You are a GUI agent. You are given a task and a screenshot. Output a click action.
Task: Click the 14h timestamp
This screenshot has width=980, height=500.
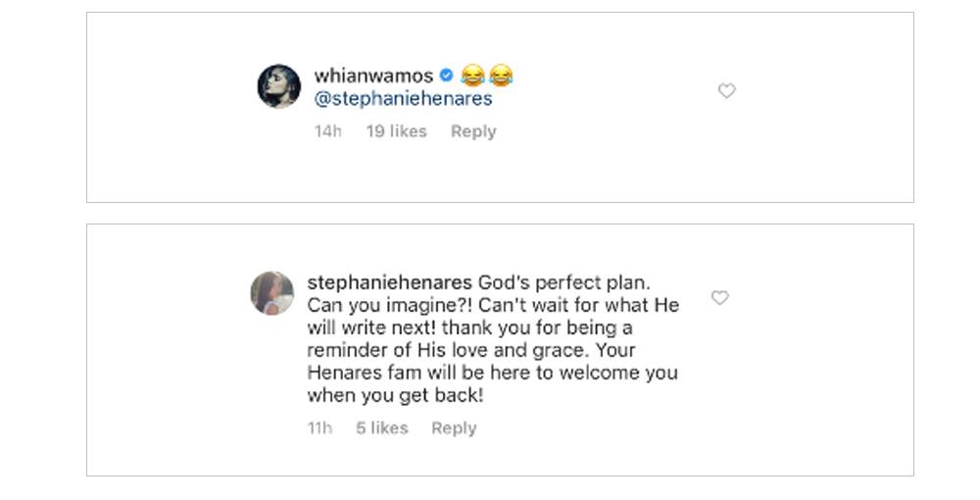[x=327, y=131]
